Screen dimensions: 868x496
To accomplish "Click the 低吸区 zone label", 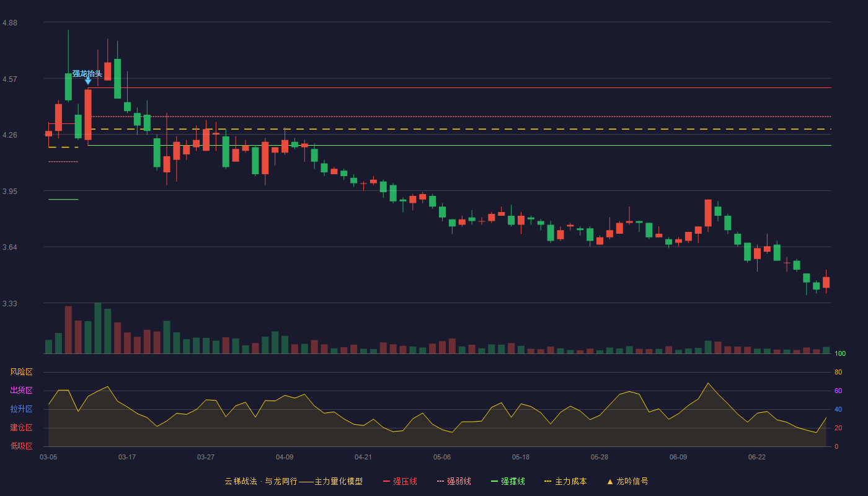I will (x=21, y=446).
